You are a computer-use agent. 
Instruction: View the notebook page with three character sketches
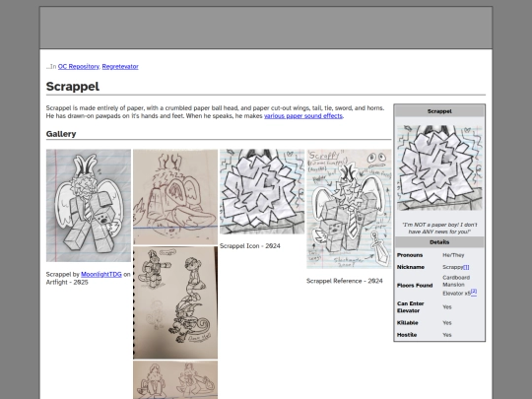[x=175, y=302]
